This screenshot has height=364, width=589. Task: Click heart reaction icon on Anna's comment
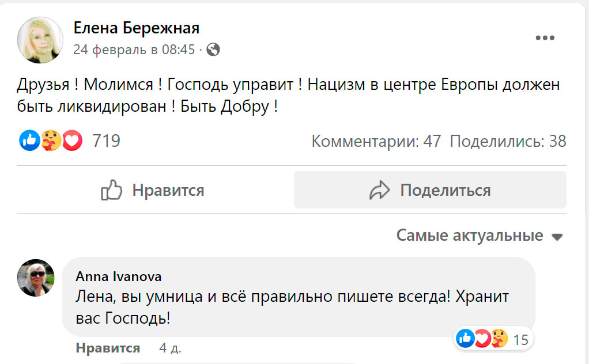click(x=482, y=339)
